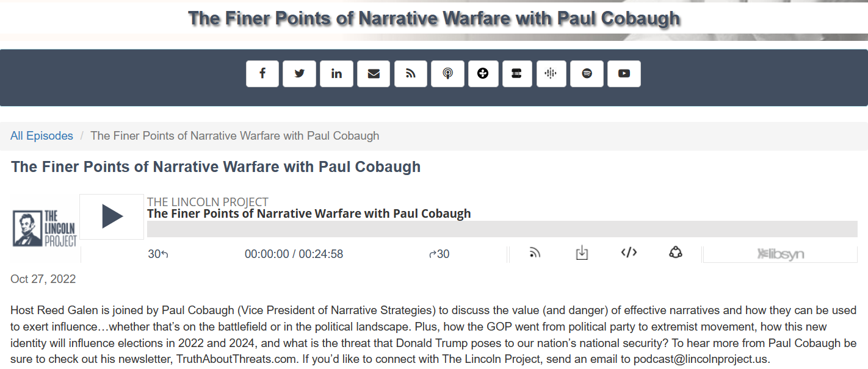Click THE LINCOLN PROJECT show name in player

pos(208,202)
